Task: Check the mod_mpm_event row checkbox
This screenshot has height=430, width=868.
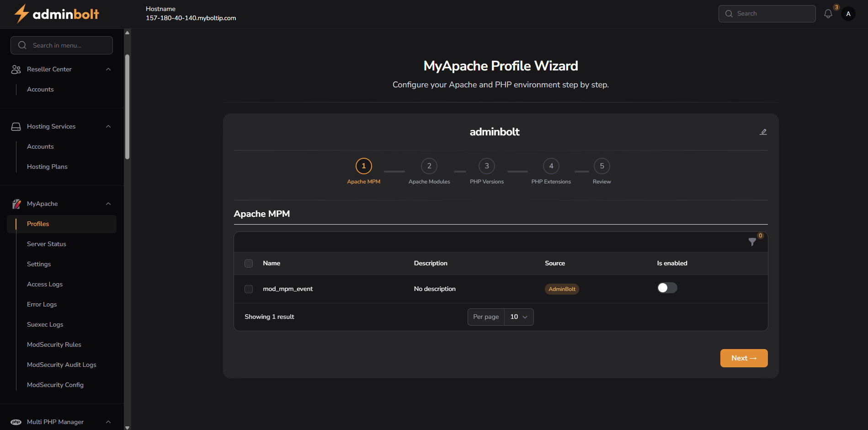Action: [x=249, y=289]
